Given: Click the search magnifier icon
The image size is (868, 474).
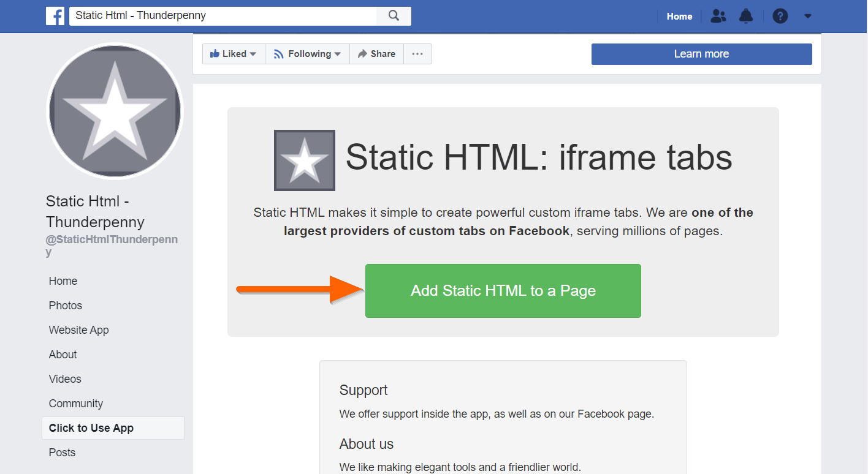Looking at the screenshot, I should [x=394, y=16].
